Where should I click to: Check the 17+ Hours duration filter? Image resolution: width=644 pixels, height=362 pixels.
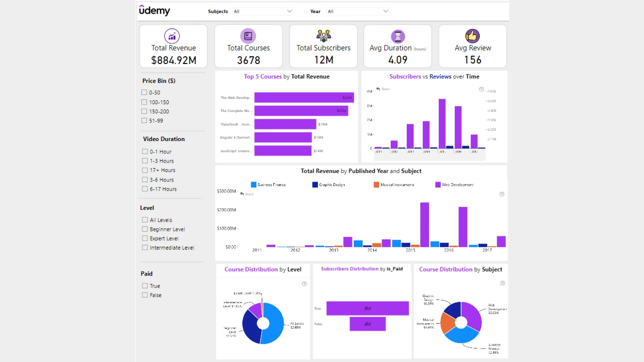coord(145,170)
